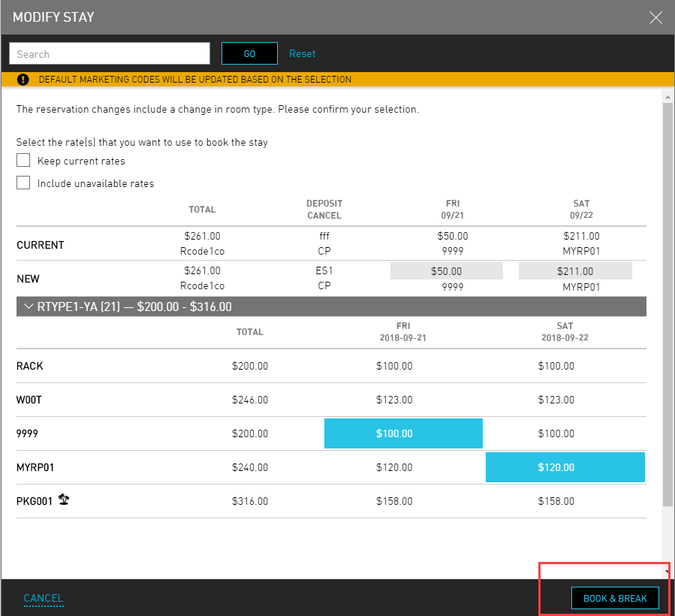The width and height of the screenshot is (675, 616).
Task: Click PKG001 total $316.00
Action: point(250,501)
